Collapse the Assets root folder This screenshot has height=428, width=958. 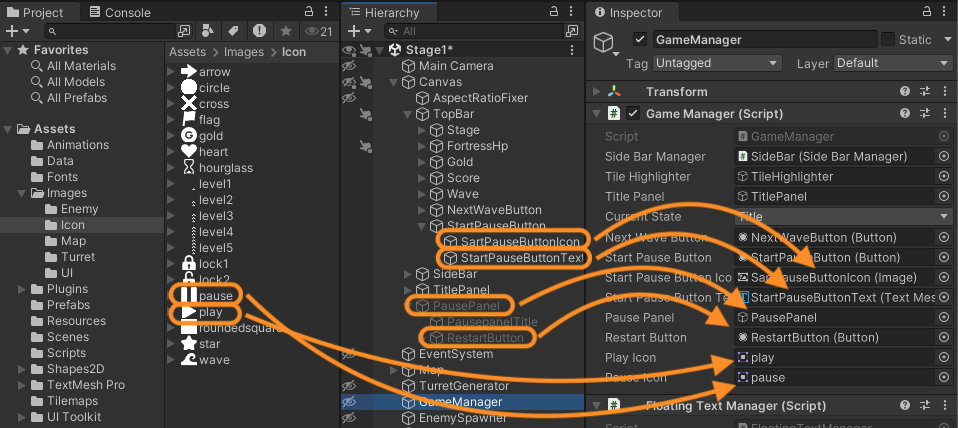(7, 129)
